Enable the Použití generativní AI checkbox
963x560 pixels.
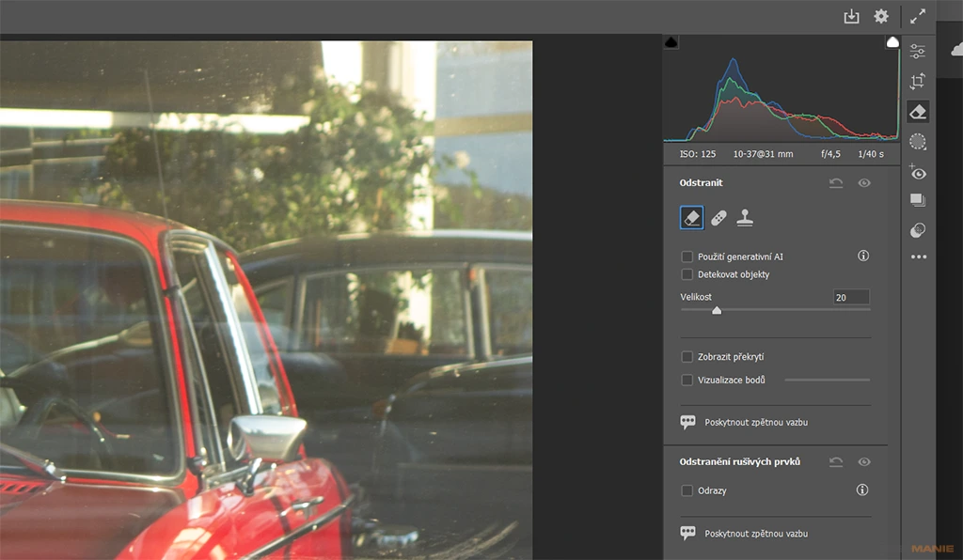pos(687,256)
